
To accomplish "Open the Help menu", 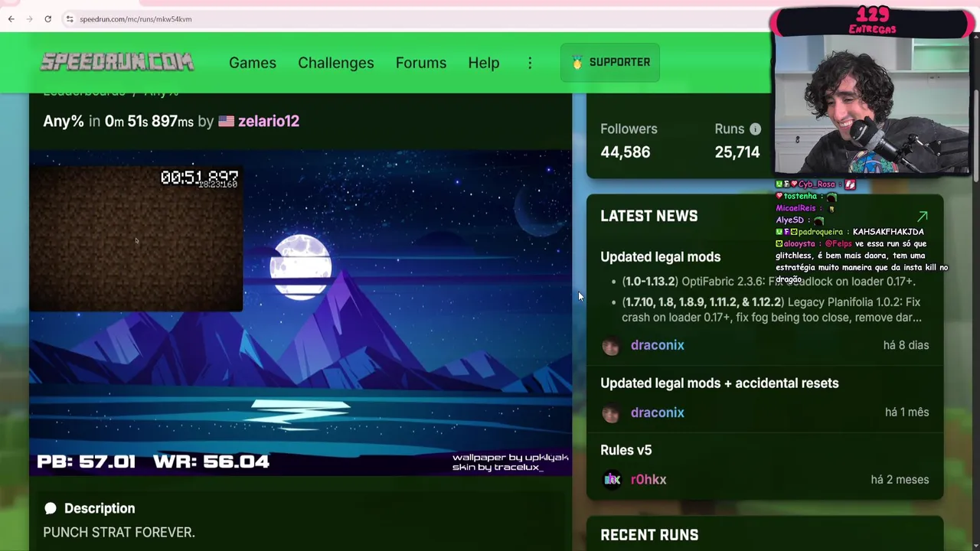I will coord(484,63).
